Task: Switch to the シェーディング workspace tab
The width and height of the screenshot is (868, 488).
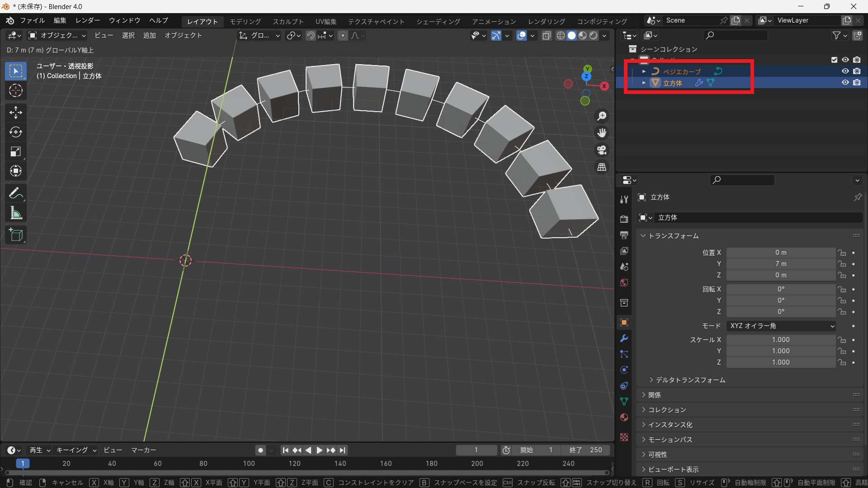Action: click(438, 21)
